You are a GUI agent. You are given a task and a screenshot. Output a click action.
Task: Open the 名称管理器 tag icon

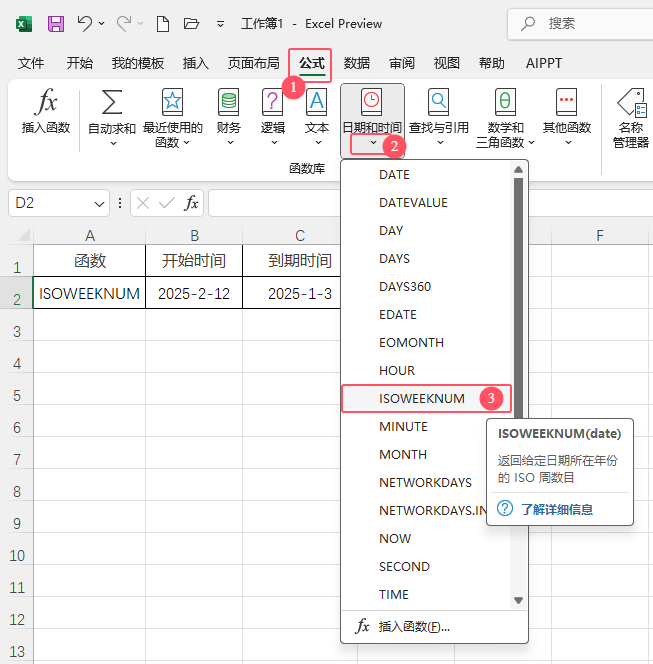click(631, 102)
